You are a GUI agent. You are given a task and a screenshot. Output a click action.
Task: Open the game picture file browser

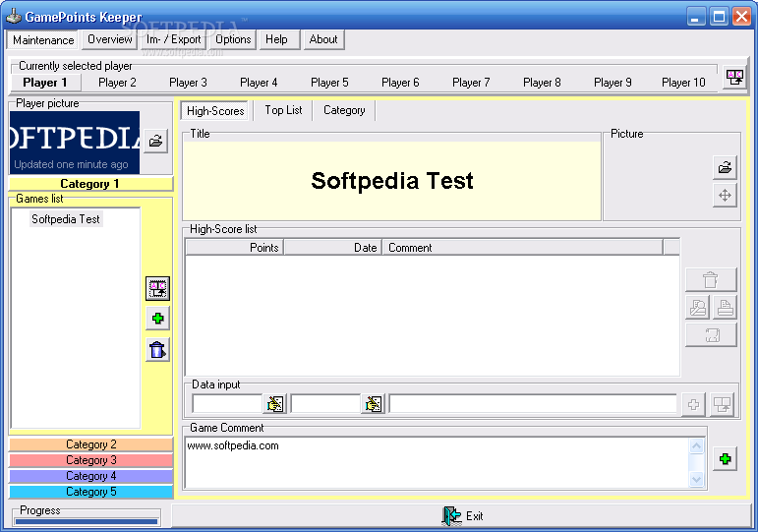pyautogui.click(x=725, y=168)
